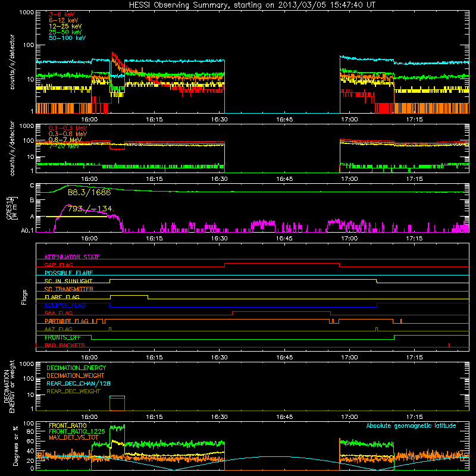
Task: Click the raised yellow FLARE_FLAG segment
Action: click(129, 295)
